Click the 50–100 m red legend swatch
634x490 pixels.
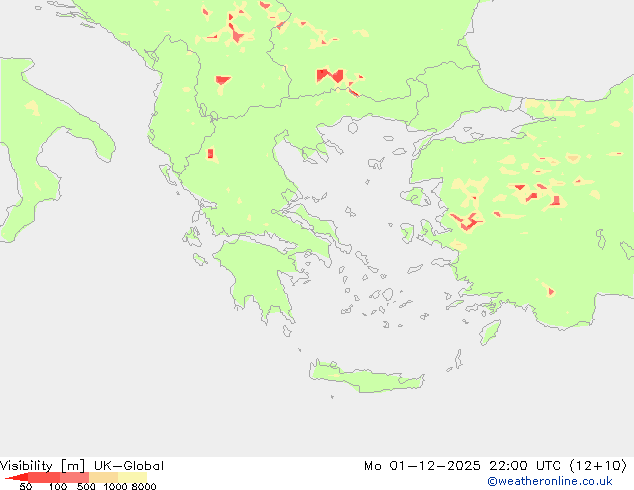(44, 477)
